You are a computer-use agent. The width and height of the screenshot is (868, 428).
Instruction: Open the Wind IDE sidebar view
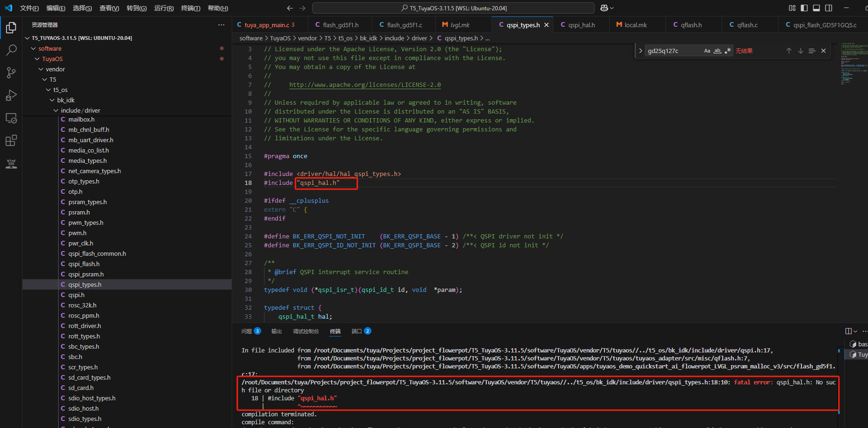tap(11, 163)
